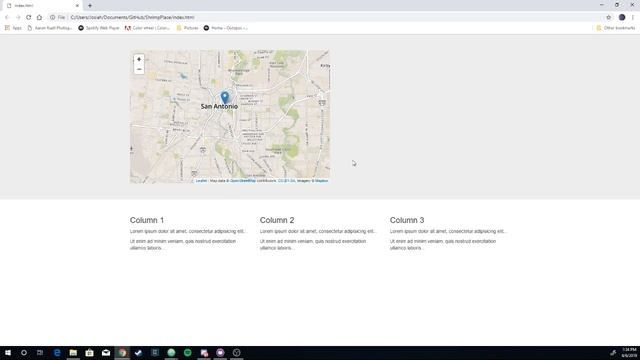
Task: Select the blue San Antonio map marker
Action: click(x=224, y=98)
